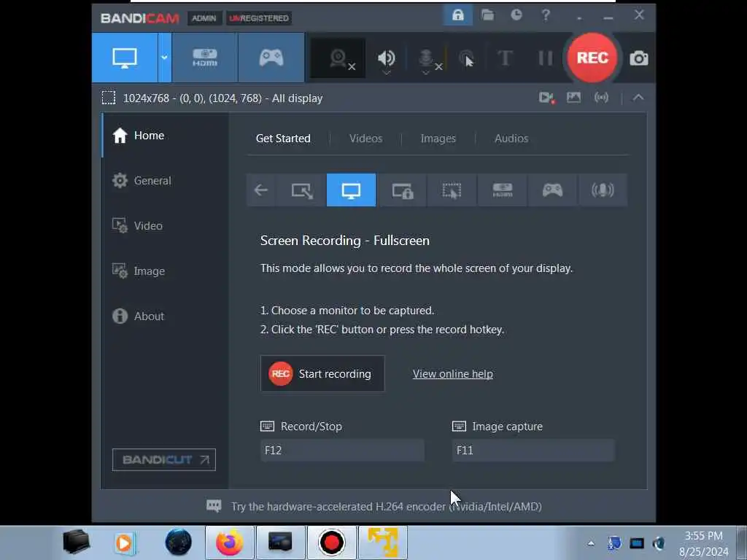This screenshot has width=747, height=560.
Task: Toggle the webcam overlay icon
Action: [x=338, y=58]
